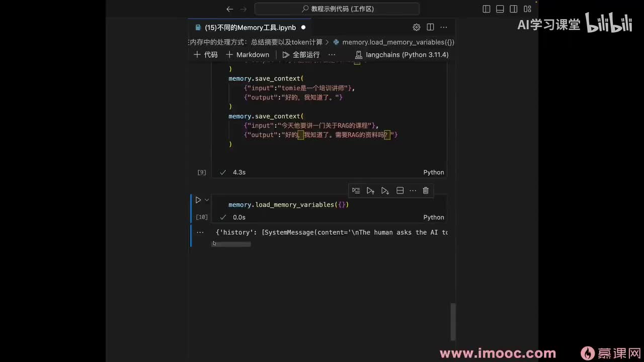644x362 pixels.
Task: Open the customize layout icon
Action: pyautogui.click(x=527, y=9)
